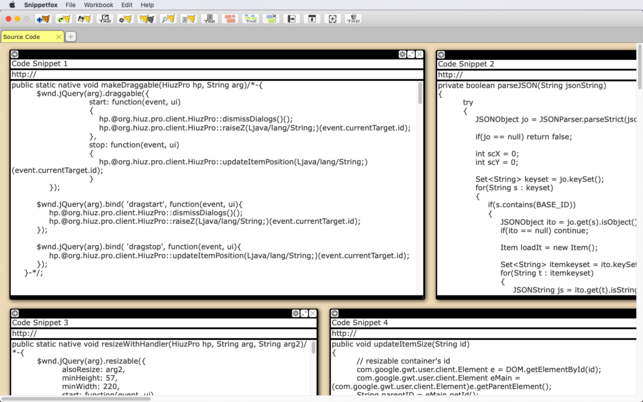Viewport: 643px width, 402px height.
Task: Click the last TAB icon in toolbar
Action: (x=353, y=19)
